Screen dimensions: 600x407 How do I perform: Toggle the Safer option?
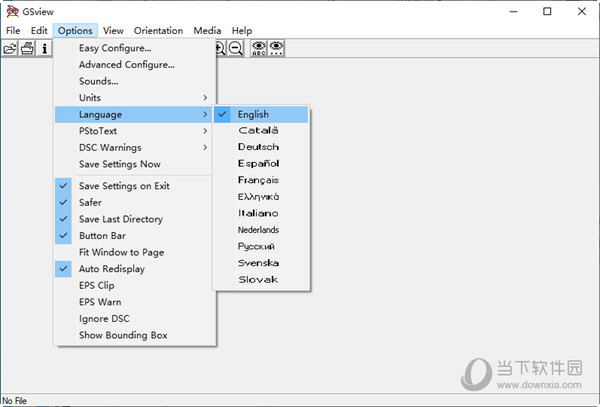pyautogui.click(x=133, y=202)
